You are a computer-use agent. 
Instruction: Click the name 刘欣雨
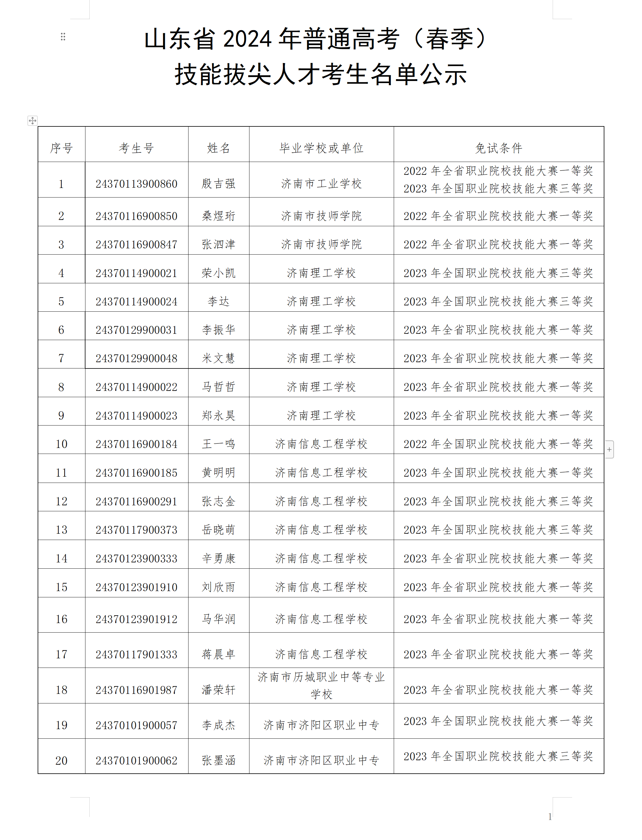[219, 587]
